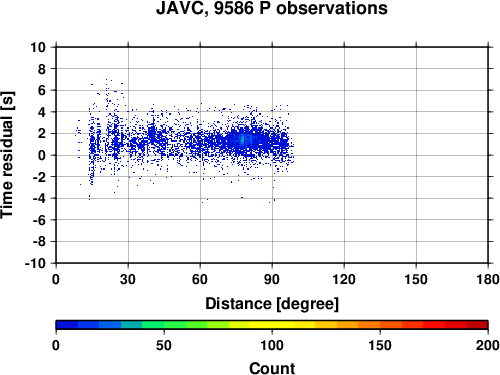This screenshot has width=500, height=375.
Task: Click the orange segment of the colorbar
Action: click(x=369, y=325)
